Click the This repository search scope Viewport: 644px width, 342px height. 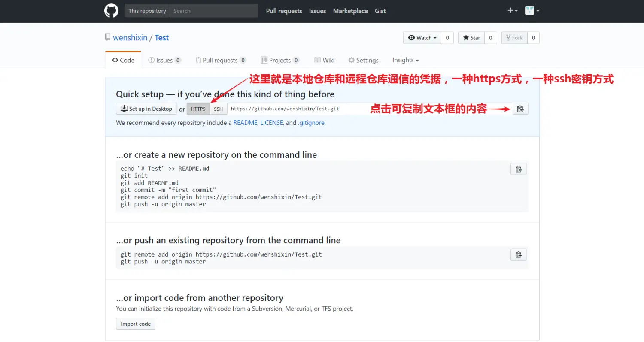[147, 11]
